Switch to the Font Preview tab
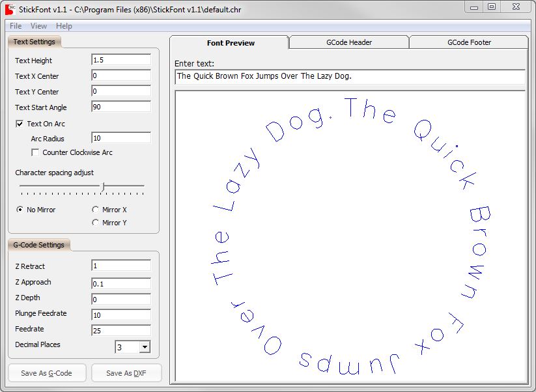 231,43
